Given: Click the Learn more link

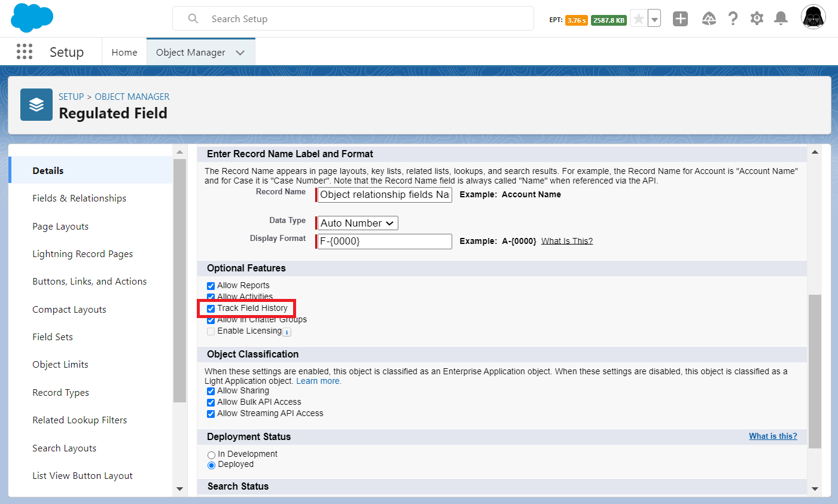Looking at the screenshot, I should (x=318, y=381).
